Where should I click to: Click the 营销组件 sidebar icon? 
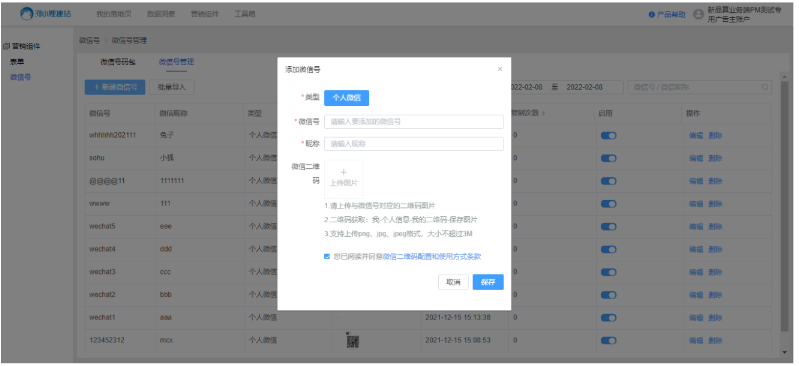tap(6, 46)
